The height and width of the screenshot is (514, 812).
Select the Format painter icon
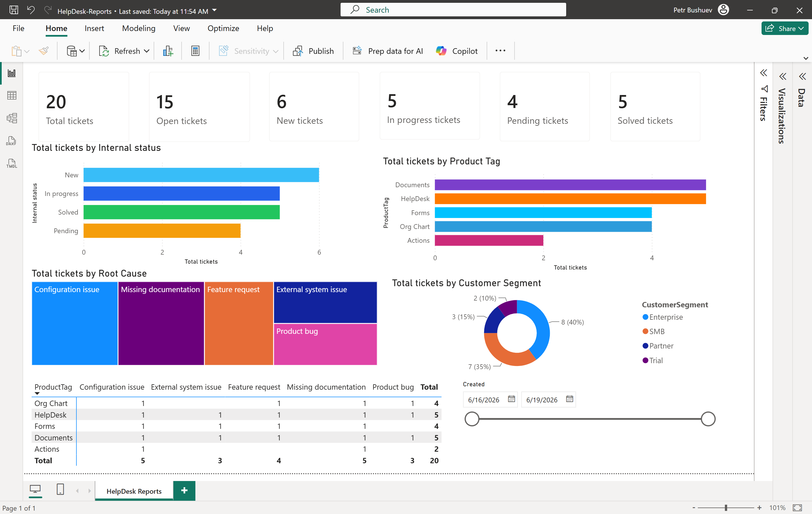tap(44, 51)
